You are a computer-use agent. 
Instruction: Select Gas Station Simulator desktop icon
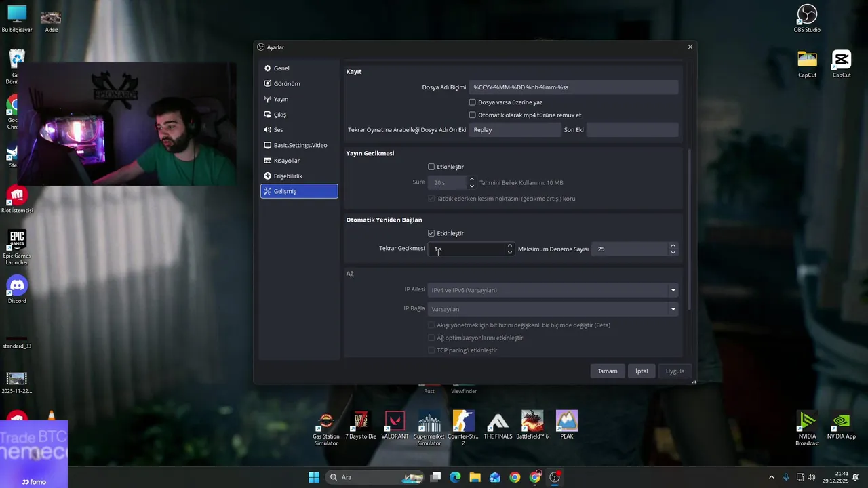[326, 428]
